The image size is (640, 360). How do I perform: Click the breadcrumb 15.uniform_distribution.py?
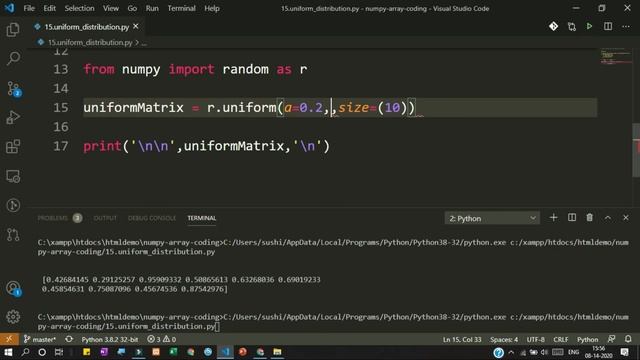pos(90,42)
